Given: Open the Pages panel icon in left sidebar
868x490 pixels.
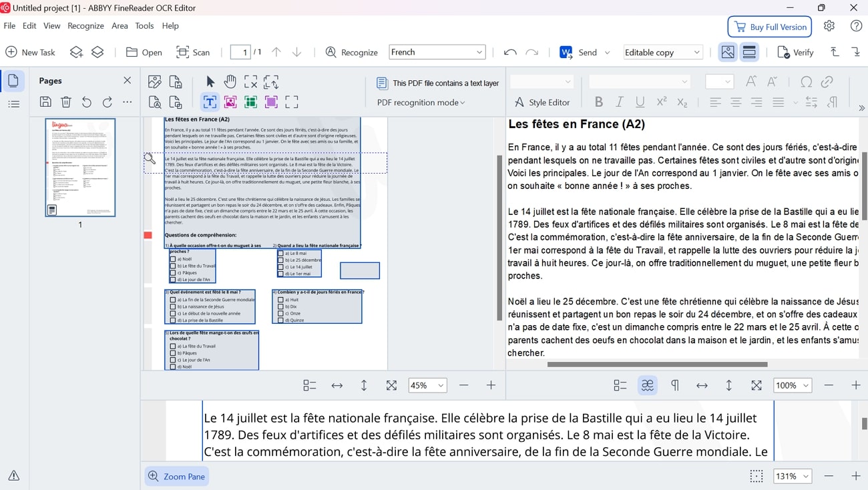Looking at the screenshot, I should [13, 81].
